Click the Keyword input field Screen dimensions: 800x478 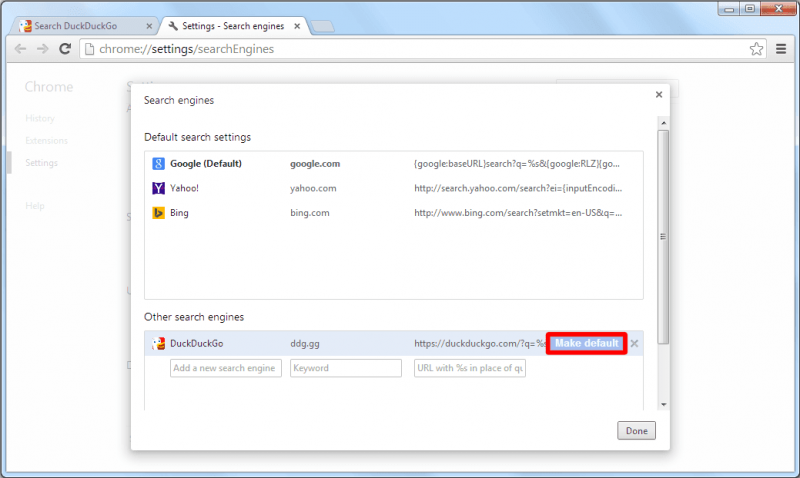[x=346, y=368]
